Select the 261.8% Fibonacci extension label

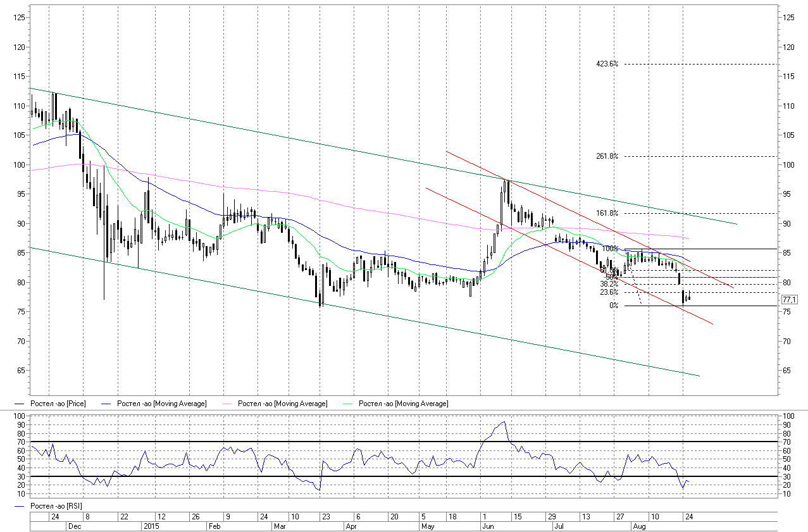point(607,156)
